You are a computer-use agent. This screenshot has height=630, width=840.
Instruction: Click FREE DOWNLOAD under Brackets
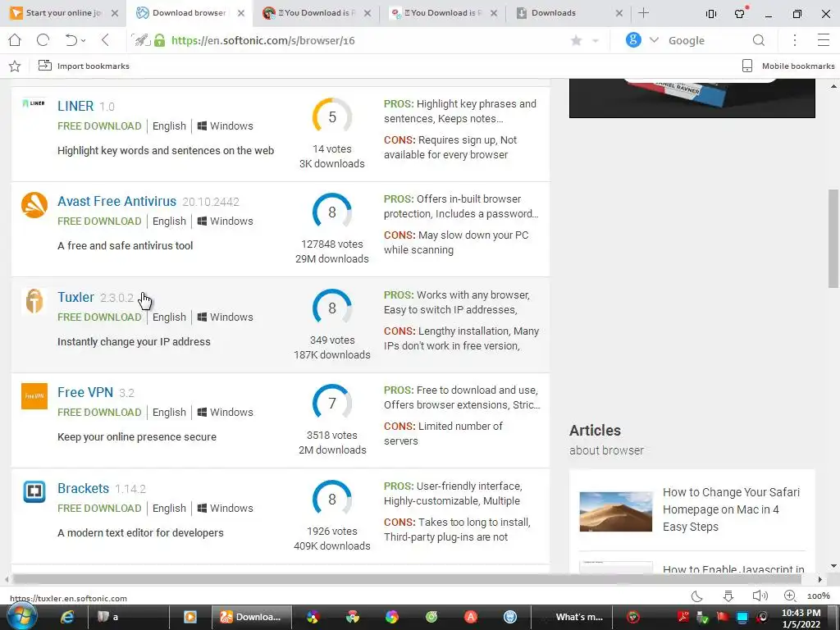99,509
